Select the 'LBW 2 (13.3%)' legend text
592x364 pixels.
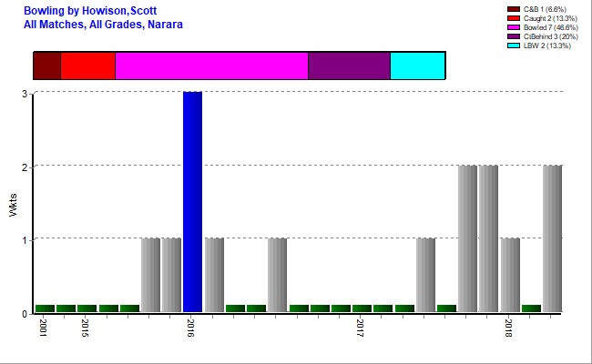[x=547, y=45]
